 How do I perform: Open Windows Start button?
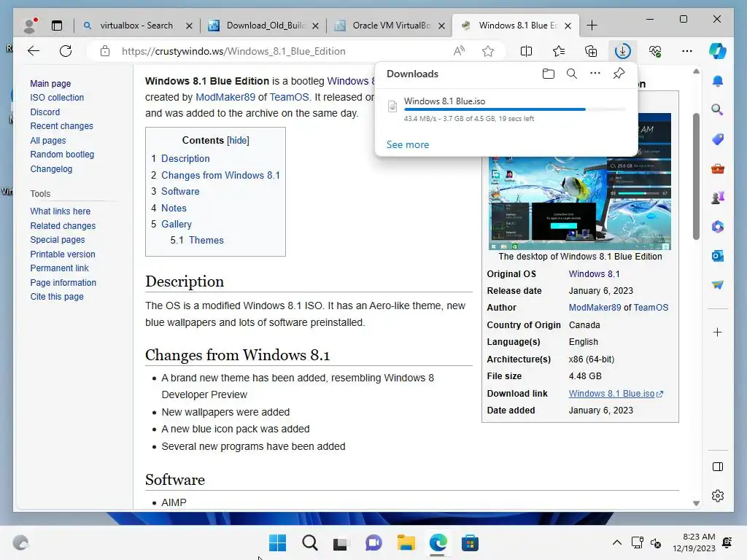point(277,542)
